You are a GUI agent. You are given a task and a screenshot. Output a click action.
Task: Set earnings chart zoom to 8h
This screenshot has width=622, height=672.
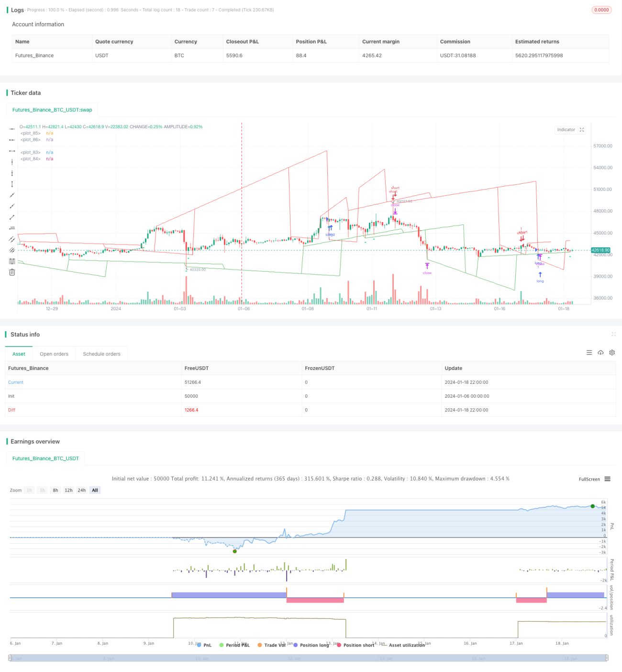56,490
